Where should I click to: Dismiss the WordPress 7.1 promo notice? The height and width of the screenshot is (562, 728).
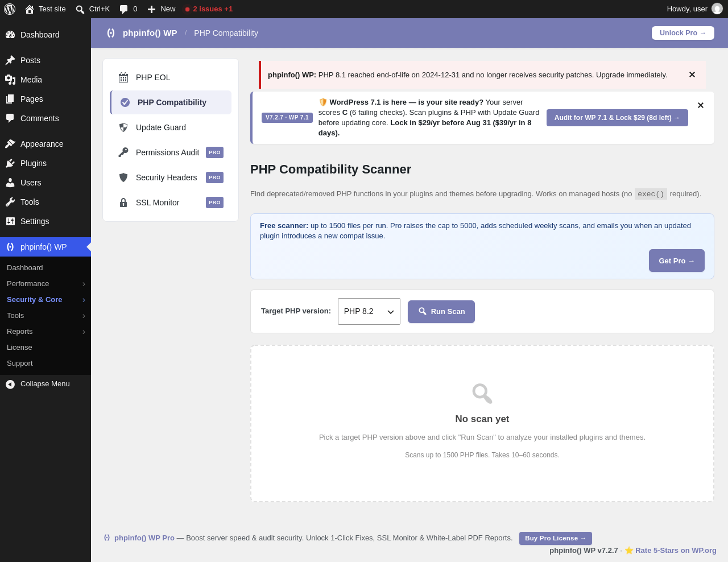point(701,105)
